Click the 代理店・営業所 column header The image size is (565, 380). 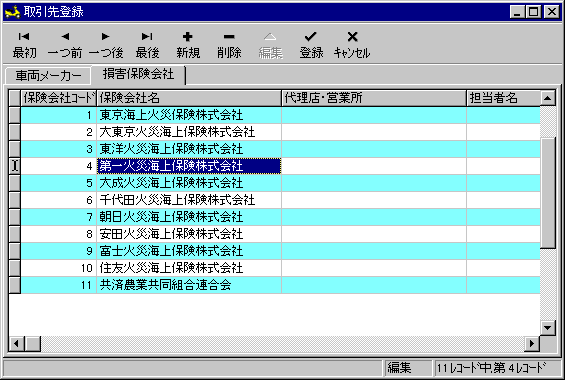click(x=374, y=98)
